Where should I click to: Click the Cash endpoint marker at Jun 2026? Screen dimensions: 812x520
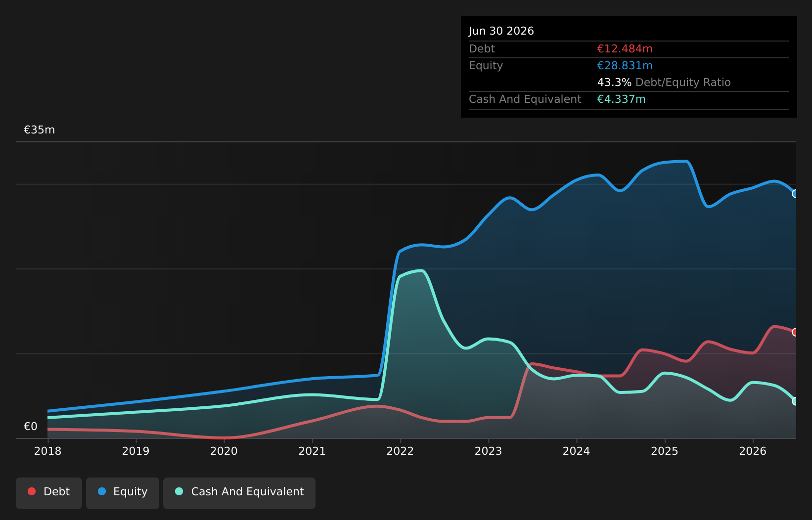point(795,401)
